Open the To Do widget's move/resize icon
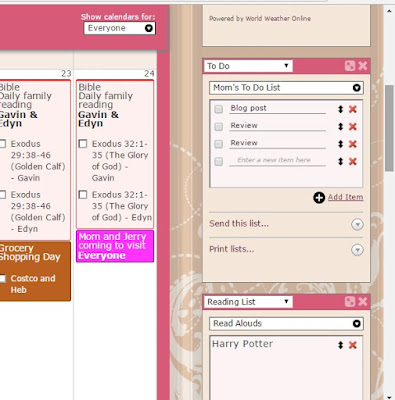 coord(350,66)
